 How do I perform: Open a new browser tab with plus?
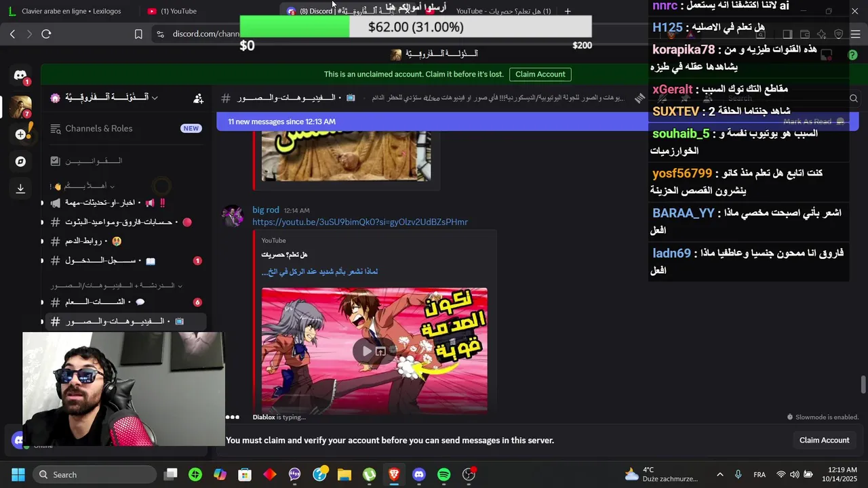pyautogui.click(x=568, y=11)
